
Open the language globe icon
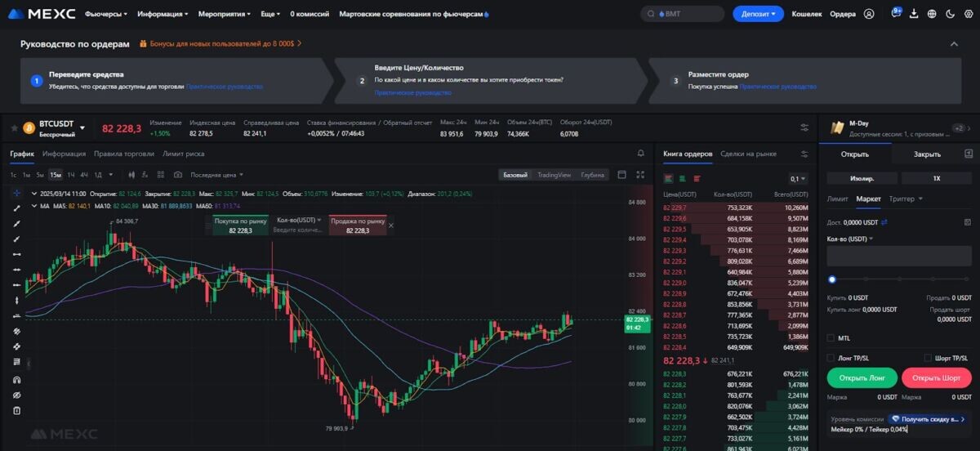click(x=930, y=14)
